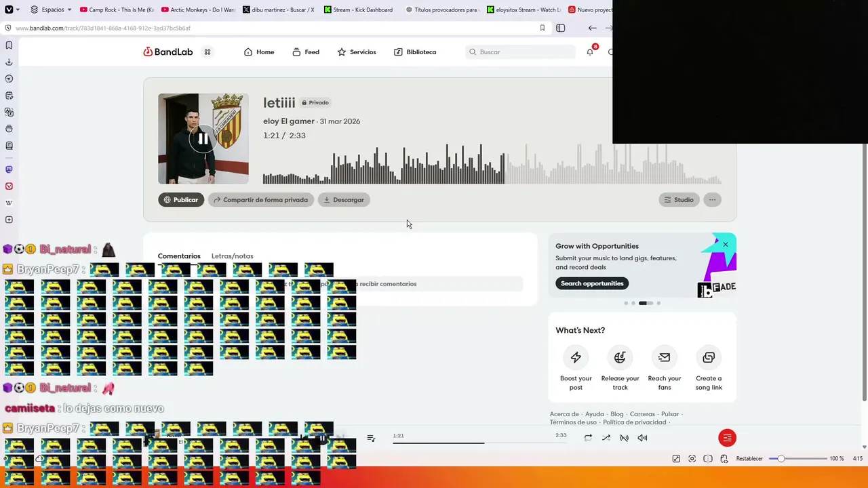Open the Wikipedia web panel
Screen dimensions: 868x488
(x=9, y=203)
